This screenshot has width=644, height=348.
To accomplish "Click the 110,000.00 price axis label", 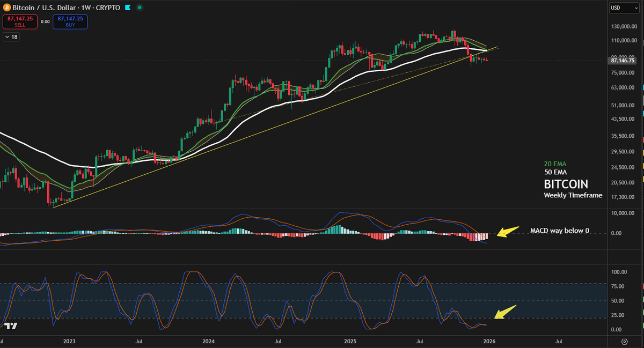I will point(624,41).
